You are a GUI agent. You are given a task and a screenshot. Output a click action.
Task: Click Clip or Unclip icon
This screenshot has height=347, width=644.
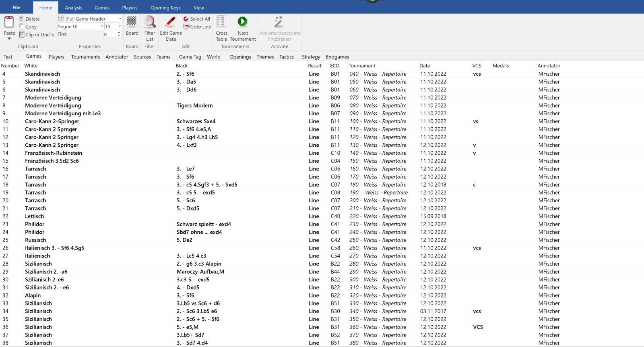coord(22,35)
